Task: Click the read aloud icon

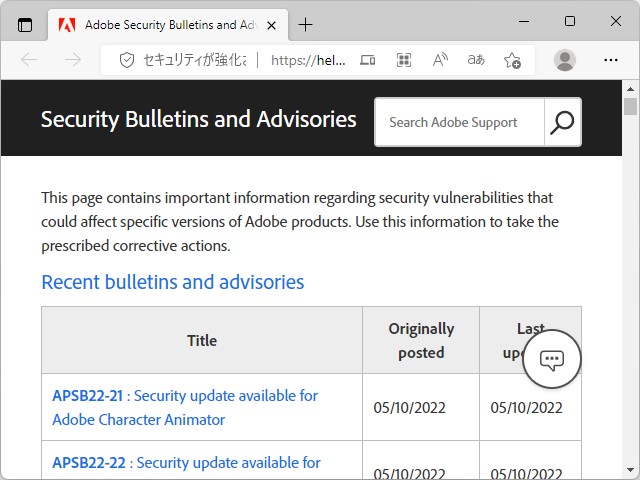Action: click(x=440, y=60)
